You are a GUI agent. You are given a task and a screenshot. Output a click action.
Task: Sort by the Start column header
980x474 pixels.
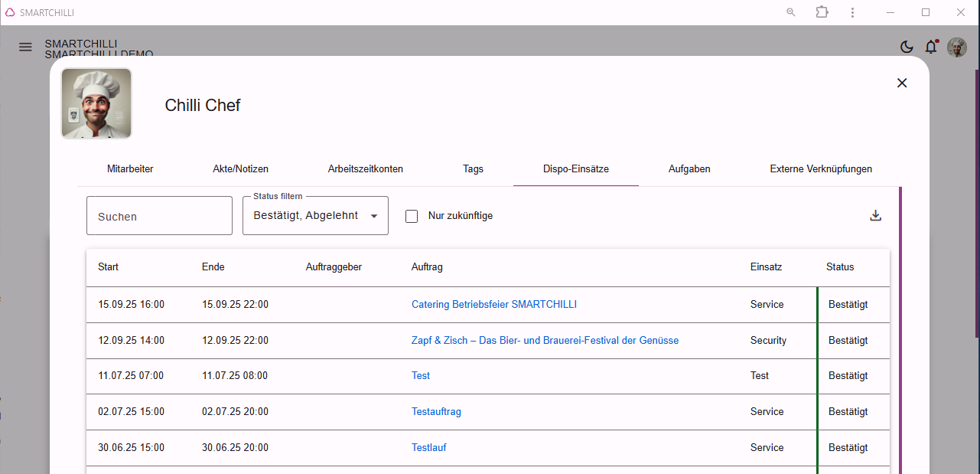tap(108, 267)
